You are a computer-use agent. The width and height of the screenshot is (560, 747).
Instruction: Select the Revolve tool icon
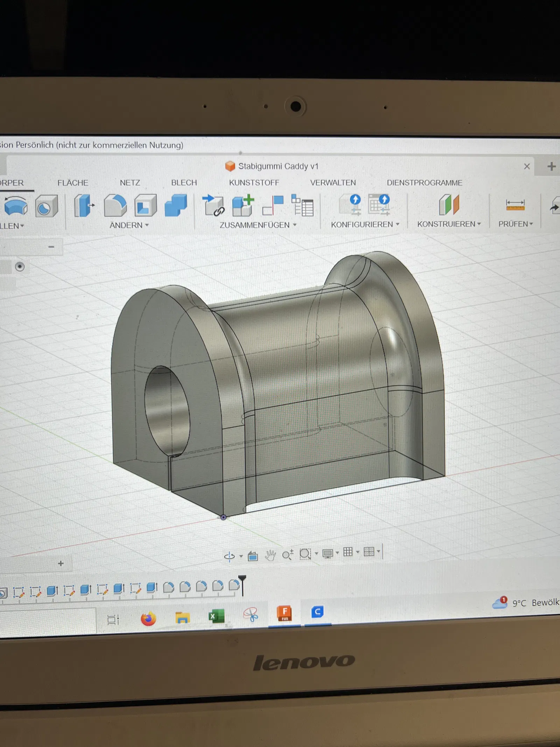coord(15,206)
